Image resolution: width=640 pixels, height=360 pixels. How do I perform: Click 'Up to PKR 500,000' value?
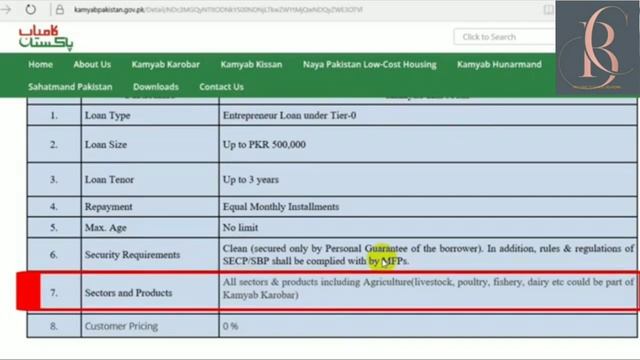(264, 144)
